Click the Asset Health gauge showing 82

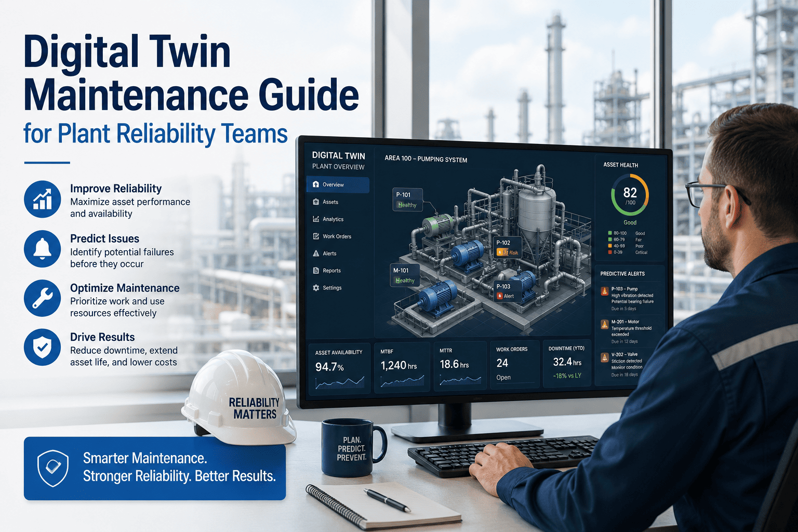(x=630, y=195)
